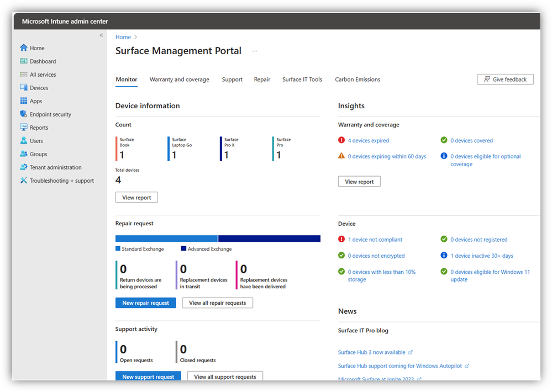Click the Surface Book device count

(x=122, y=155)
